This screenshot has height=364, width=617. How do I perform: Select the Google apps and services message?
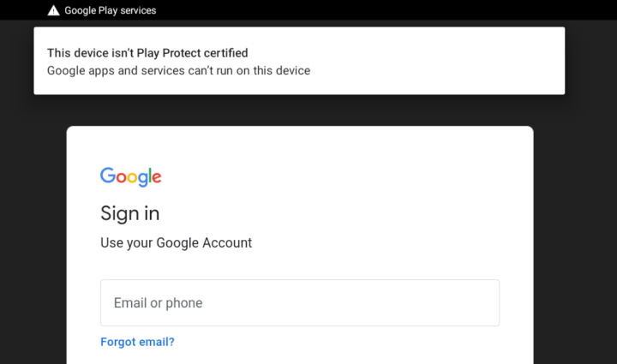pyautogui.click(x=178, y=71)
